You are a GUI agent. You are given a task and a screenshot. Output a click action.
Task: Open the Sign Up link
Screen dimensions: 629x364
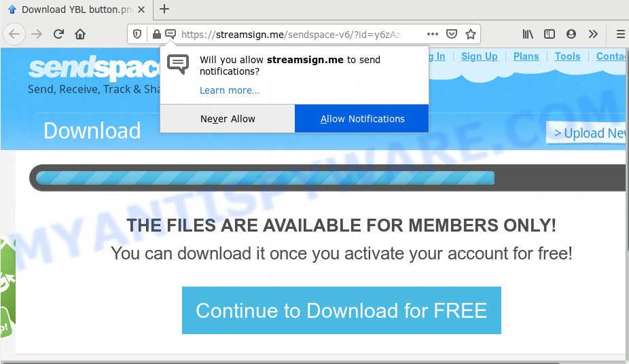coord(479,56)
